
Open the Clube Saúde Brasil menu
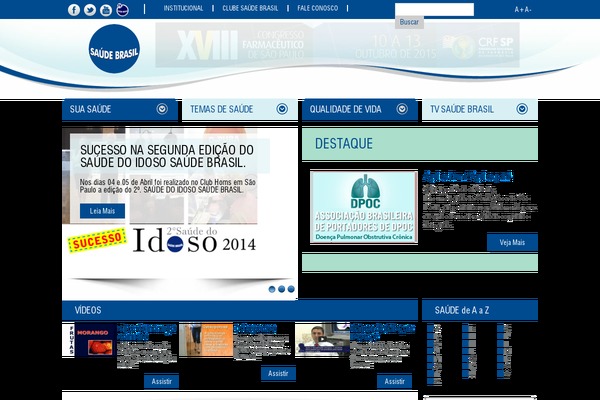(x=250, y=8)
